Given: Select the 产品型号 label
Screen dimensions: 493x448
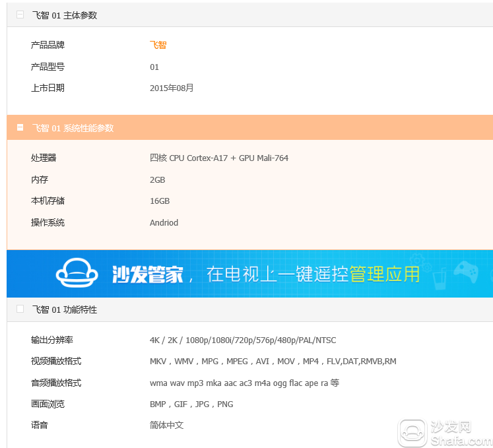Looking at the screenshot, I should pyautogui.click(x=48, y=67).
